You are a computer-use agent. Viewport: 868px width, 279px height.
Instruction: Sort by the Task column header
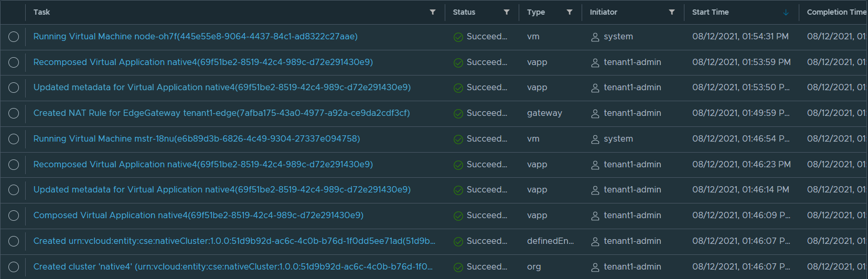pos(42,12)
